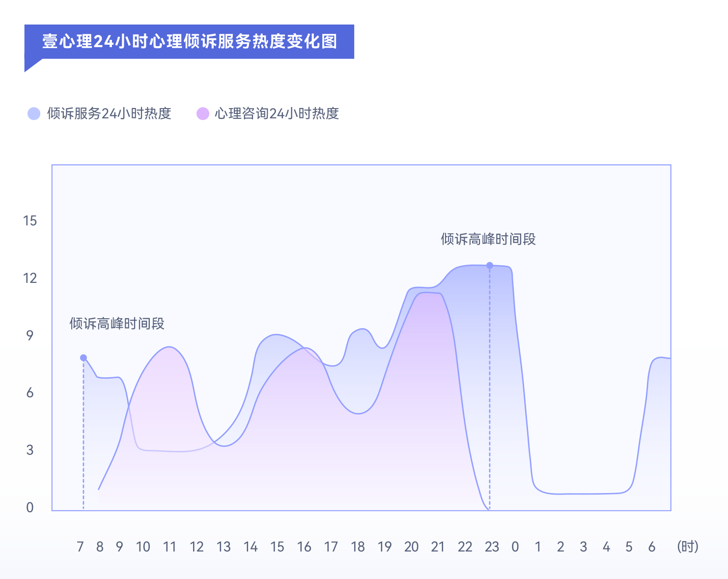Click the hour label 1 on the x-axis
The image size is (728, 579).
point(538,547)
